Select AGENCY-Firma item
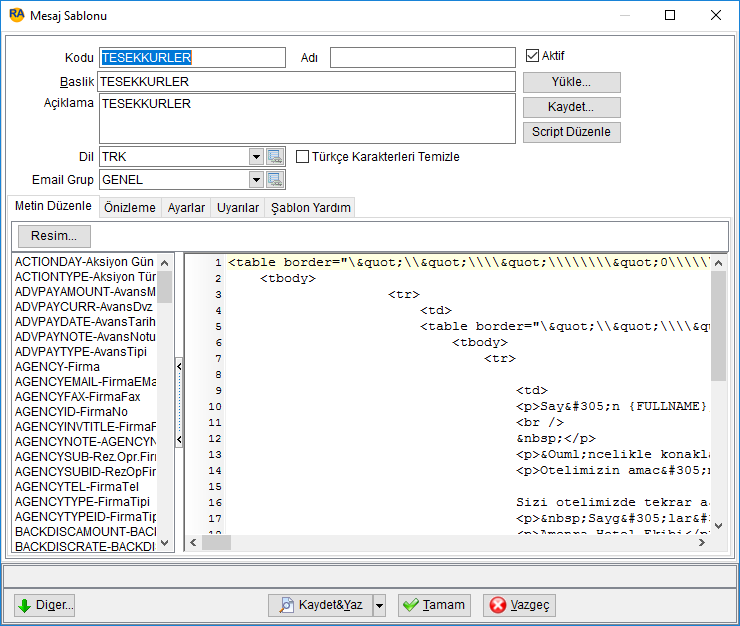 85,367
